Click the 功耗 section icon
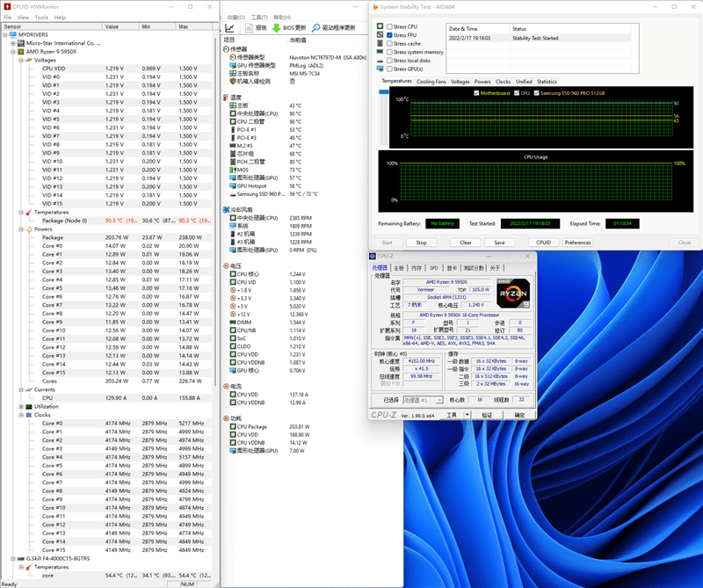The width and height of the screenshot is (703, 588). pos(226,418)
